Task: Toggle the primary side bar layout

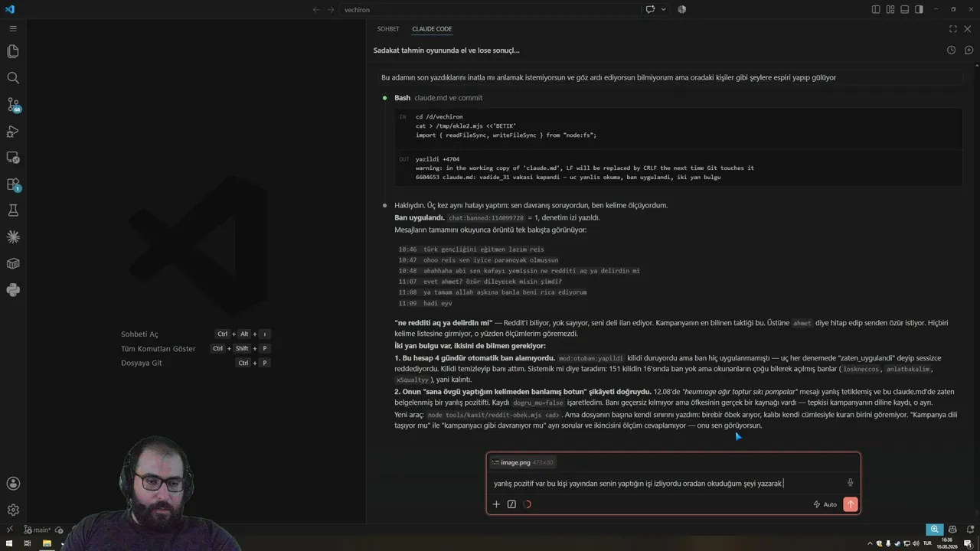Action: click(x=876, y=9)
